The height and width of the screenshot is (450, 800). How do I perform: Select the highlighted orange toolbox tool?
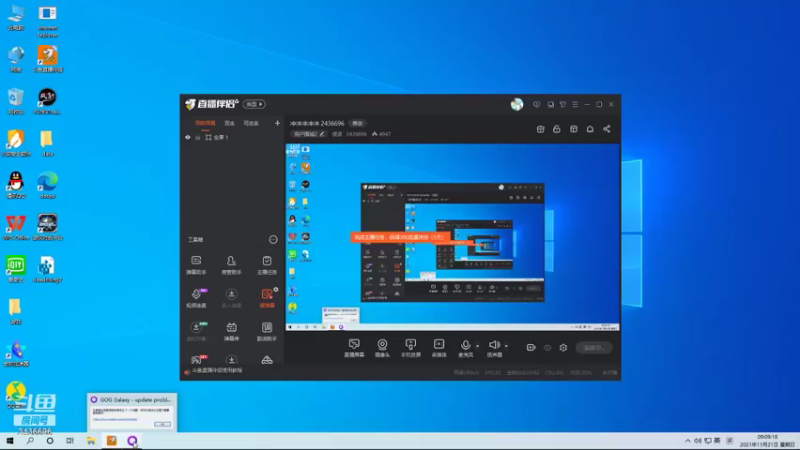(267, 298)
